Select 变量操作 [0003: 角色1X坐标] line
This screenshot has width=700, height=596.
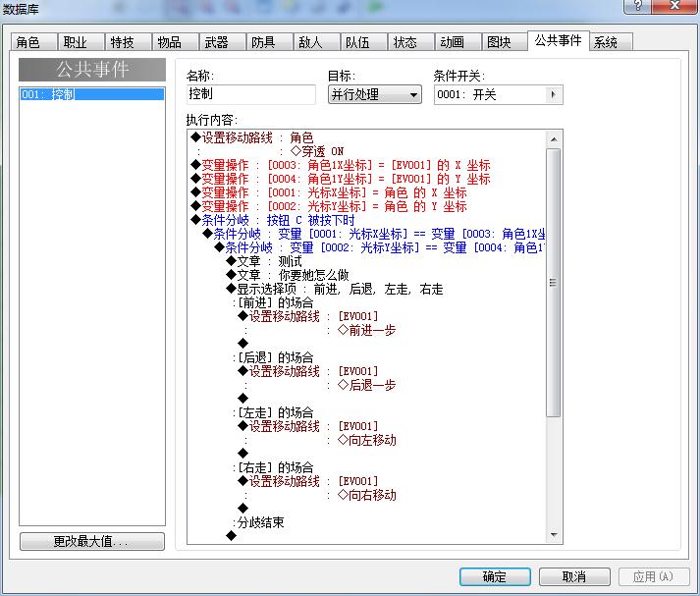click(x=341, y=165)
